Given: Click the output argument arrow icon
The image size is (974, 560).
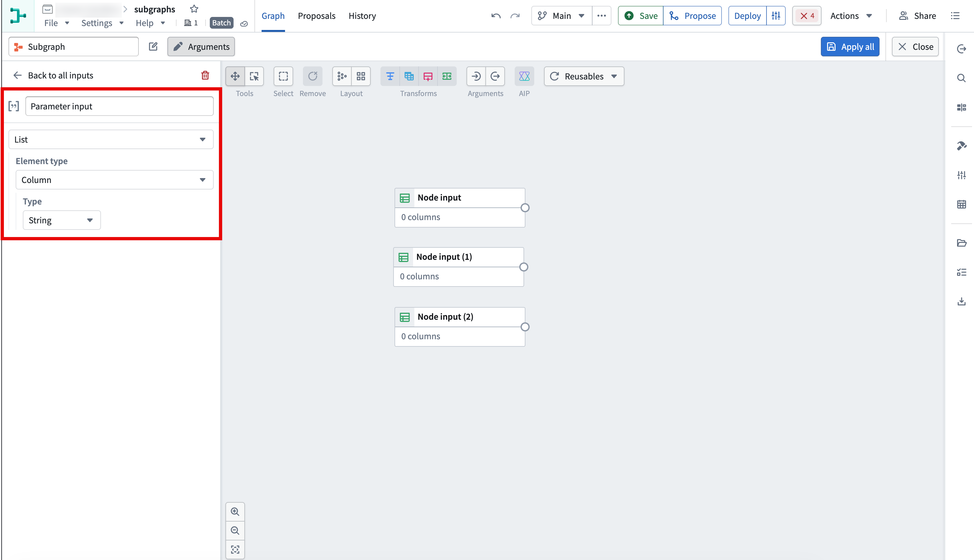Looking at the screenshot, I should click(495, 76).
